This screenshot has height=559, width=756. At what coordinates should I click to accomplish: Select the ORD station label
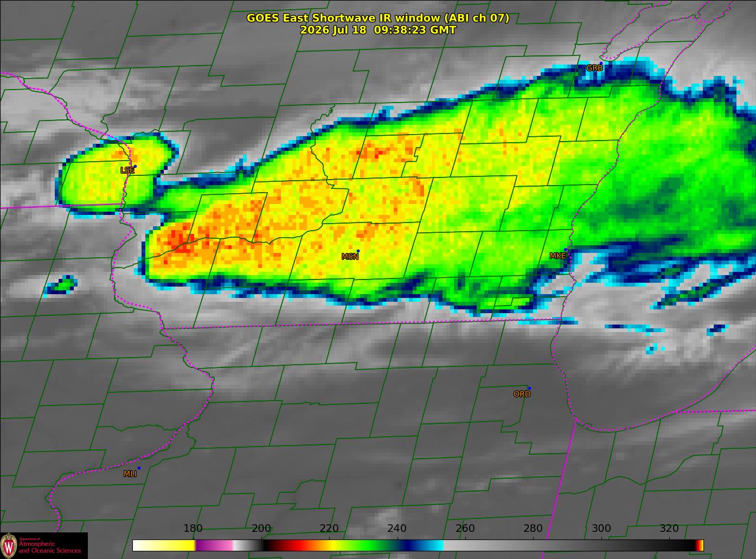click(522, 394)
